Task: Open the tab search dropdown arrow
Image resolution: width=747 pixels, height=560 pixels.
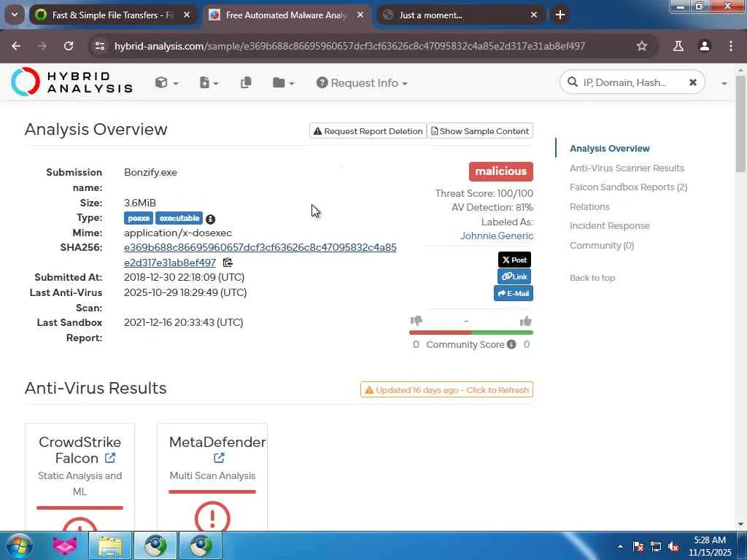Action: click(x=15, y=15)
